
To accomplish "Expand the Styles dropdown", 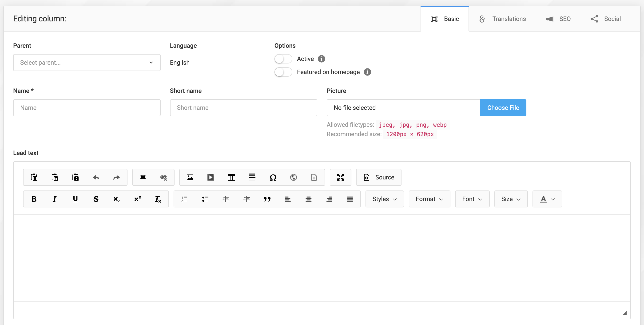I will 385,199.
